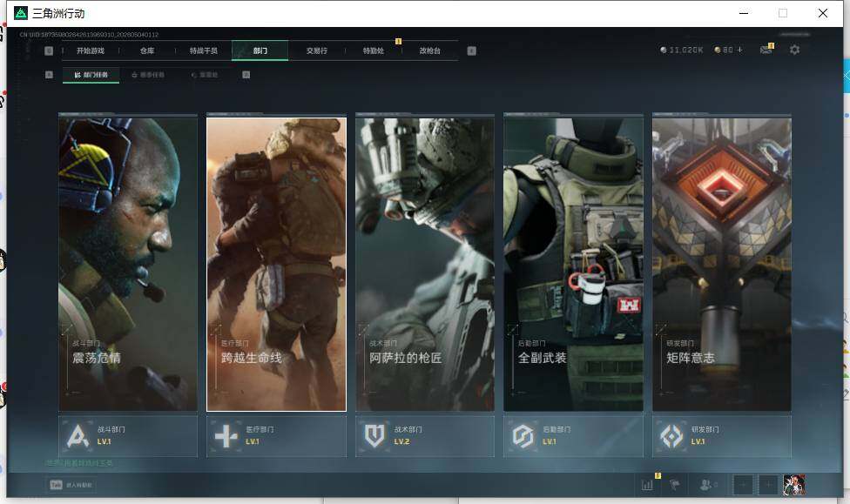Click the green world chat message text
Screen dimensions: 850x504
click(80, 463)
